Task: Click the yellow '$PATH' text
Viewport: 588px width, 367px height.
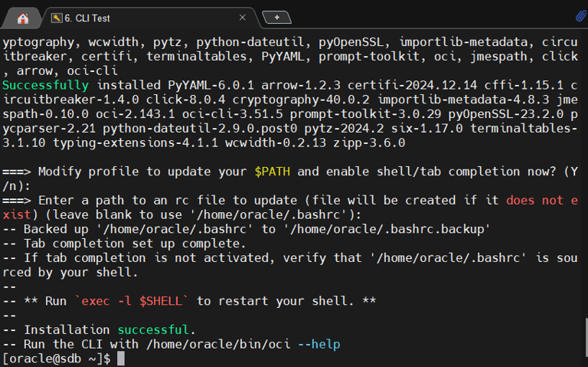Action: [x=273, y=172]
